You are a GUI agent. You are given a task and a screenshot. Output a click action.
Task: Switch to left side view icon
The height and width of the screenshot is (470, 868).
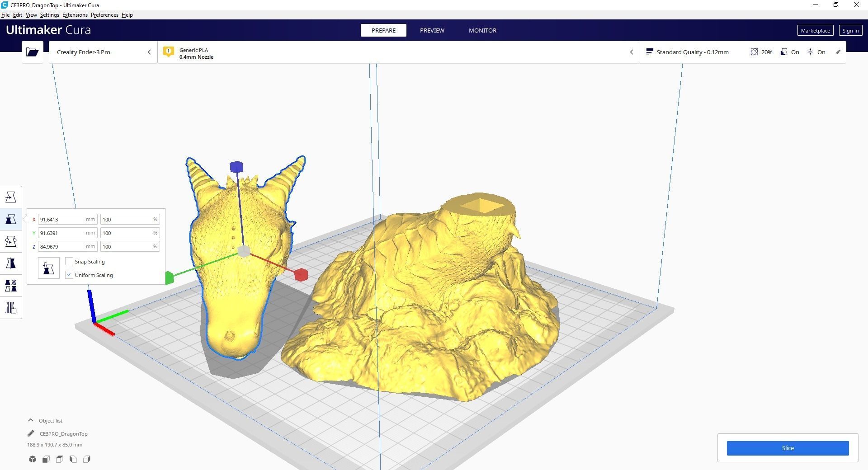coord(73,459)
